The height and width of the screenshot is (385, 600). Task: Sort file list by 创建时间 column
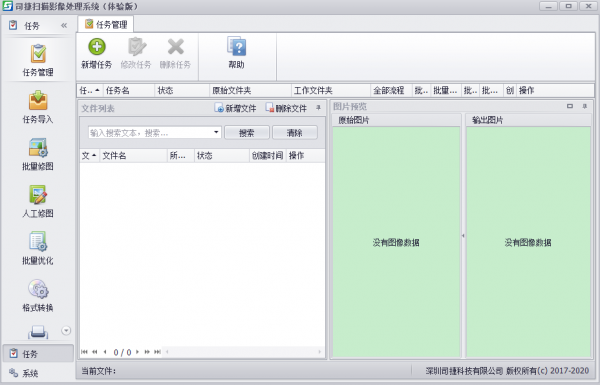click(267, 156)
